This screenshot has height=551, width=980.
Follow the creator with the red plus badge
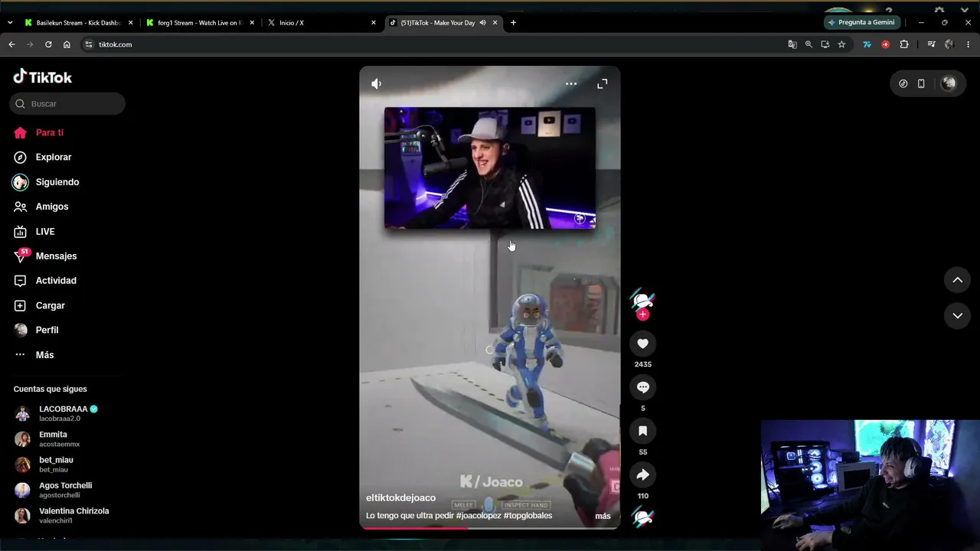coord(643,315)
